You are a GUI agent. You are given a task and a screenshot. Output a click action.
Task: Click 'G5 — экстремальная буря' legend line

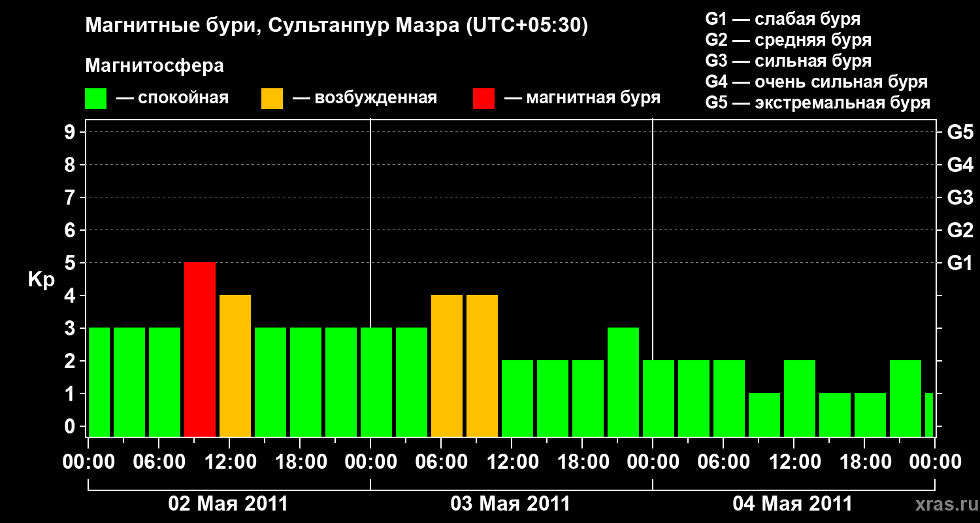tap(818, 103)
